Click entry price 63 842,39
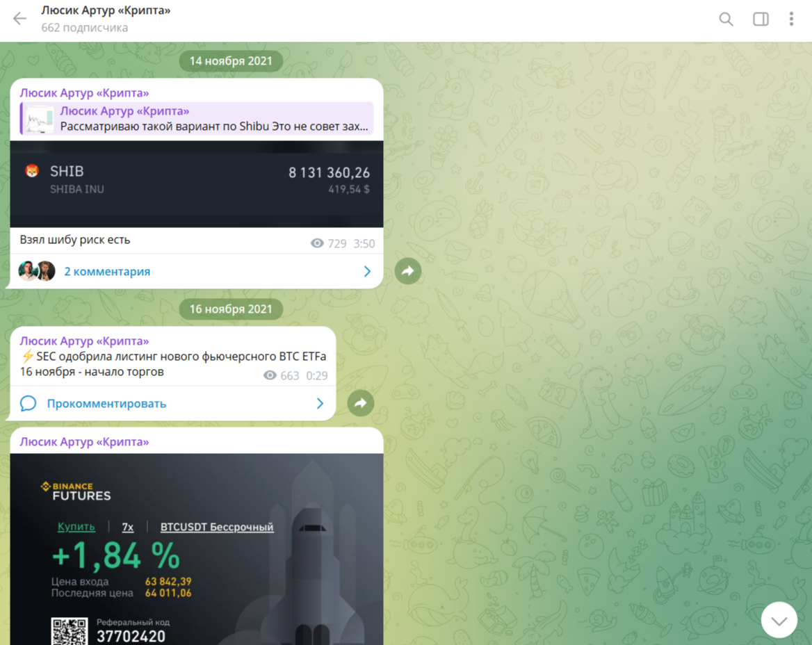812x645 pixels. tap(168, 581)
